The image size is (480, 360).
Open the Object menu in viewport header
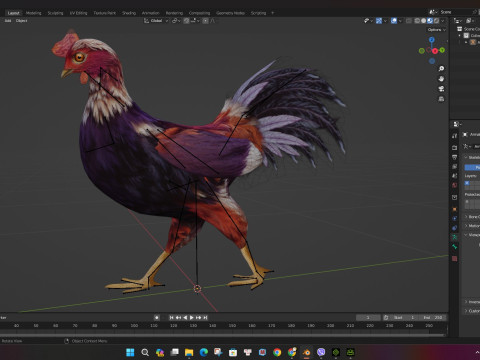pos(21,21)
